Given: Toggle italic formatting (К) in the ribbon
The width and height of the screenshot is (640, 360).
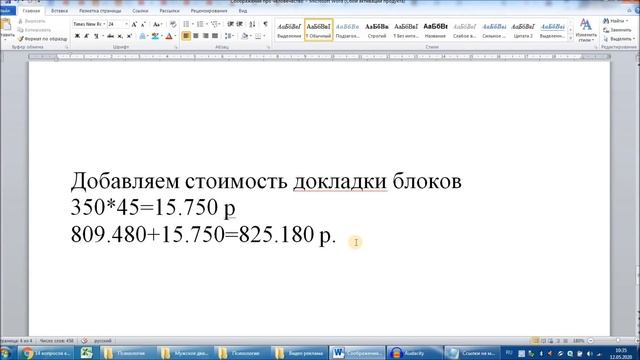Looking at the screenshot, I should 87,36.
